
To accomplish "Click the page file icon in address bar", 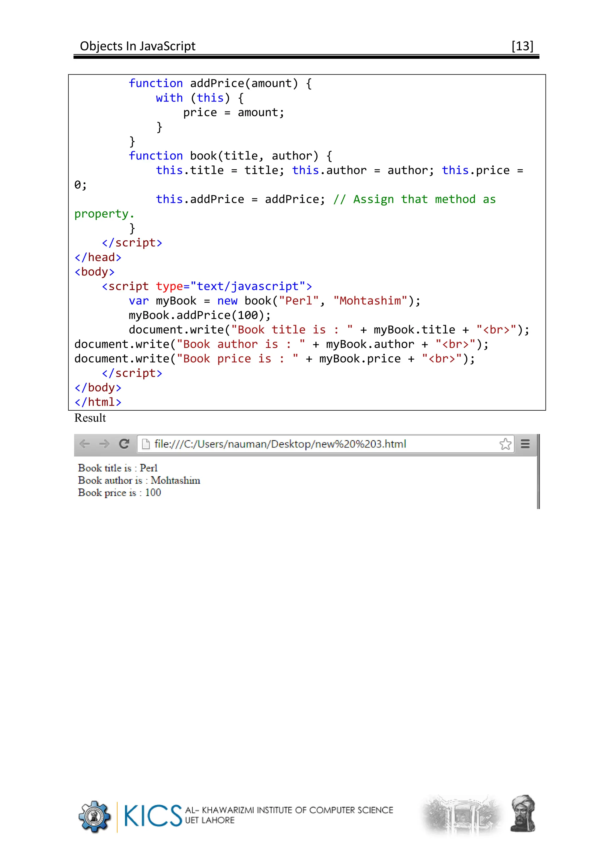I will pos(146,444).
